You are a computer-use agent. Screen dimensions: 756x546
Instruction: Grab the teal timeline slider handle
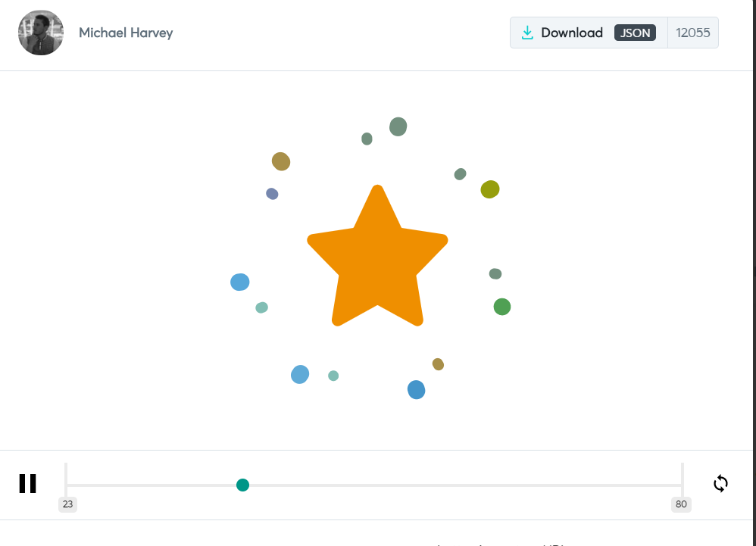point(242,485)
